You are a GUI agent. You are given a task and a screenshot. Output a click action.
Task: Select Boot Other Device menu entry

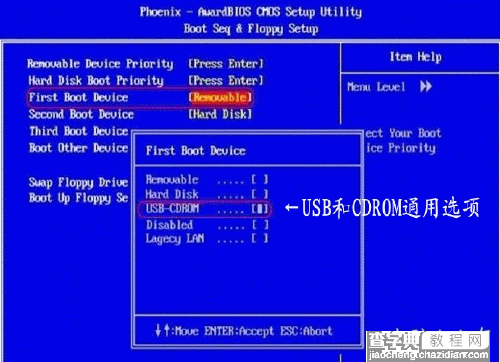coord(79,148)
